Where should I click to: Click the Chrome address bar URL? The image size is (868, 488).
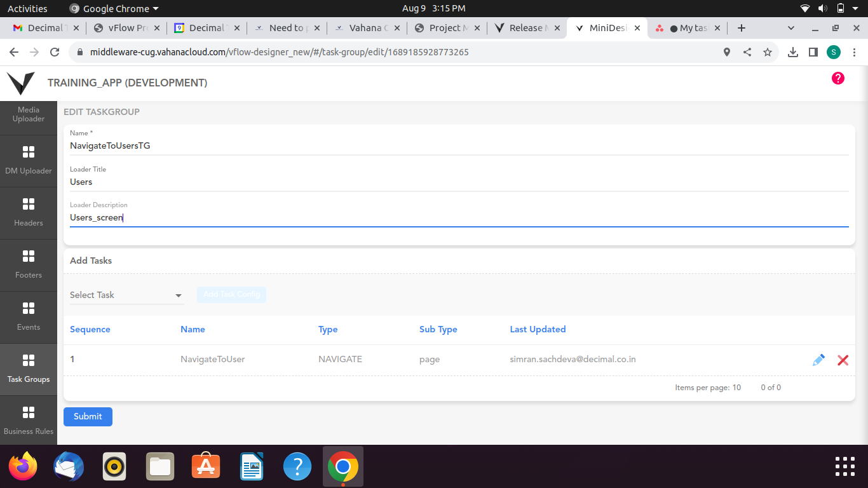280,52
